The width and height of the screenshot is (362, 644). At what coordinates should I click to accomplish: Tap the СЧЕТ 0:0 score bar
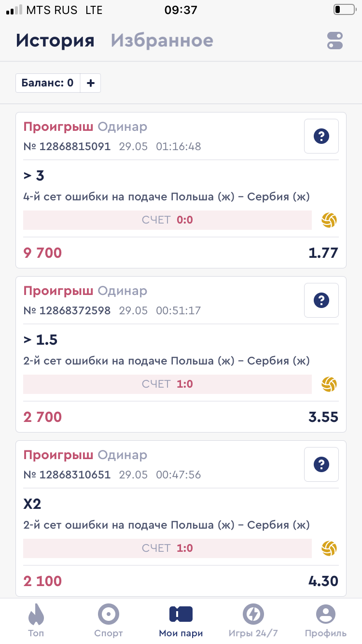[167, 220]
